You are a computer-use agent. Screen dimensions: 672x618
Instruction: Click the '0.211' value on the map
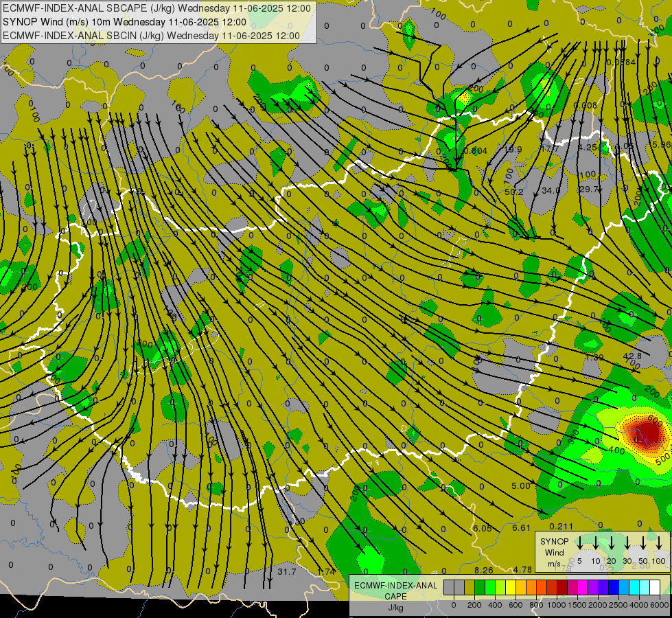point(561,526)
